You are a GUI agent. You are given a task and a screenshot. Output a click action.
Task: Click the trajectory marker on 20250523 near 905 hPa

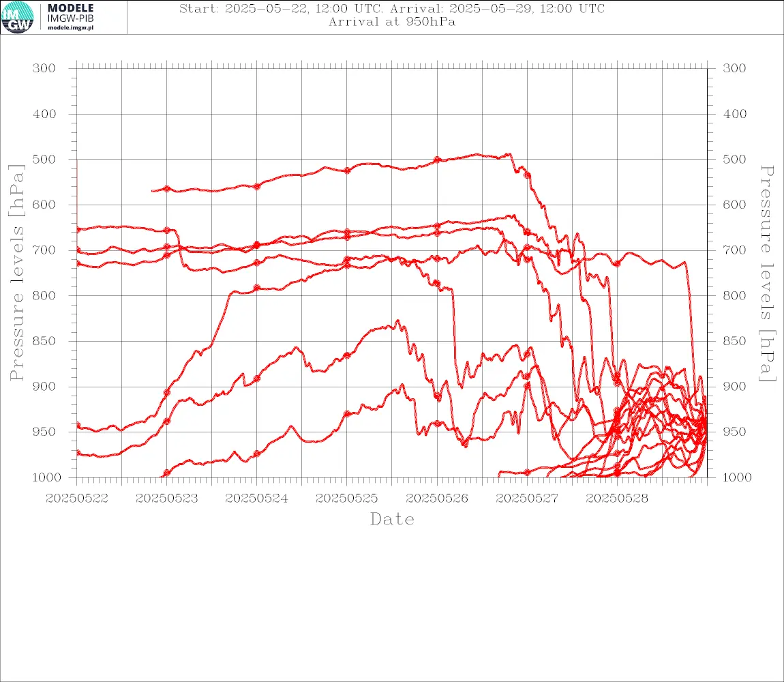click(x=167, y=393)
